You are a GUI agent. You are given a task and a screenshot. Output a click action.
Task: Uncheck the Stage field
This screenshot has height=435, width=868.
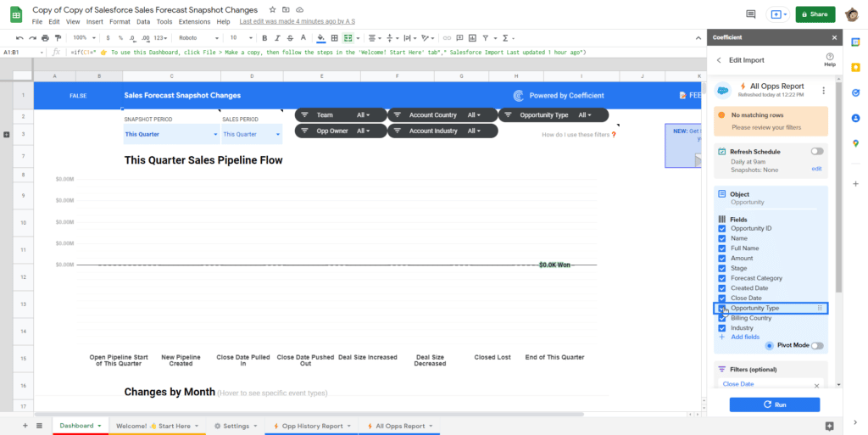(x=722, y=269)
